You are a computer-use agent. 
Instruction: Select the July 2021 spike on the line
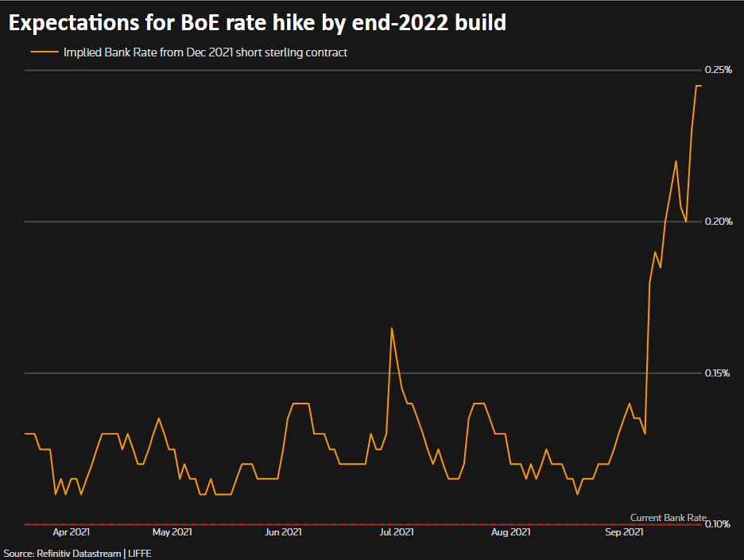click(393, 329)
